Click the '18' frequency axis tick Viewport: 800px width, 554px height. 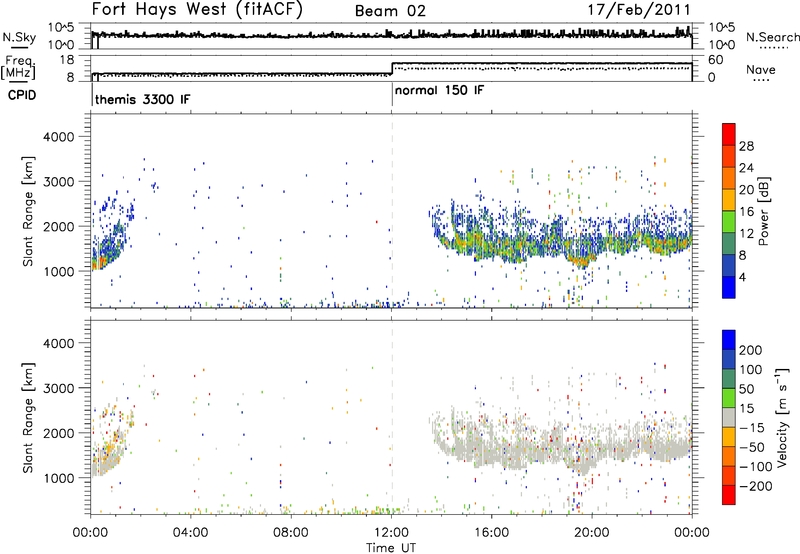click(67, 60)
